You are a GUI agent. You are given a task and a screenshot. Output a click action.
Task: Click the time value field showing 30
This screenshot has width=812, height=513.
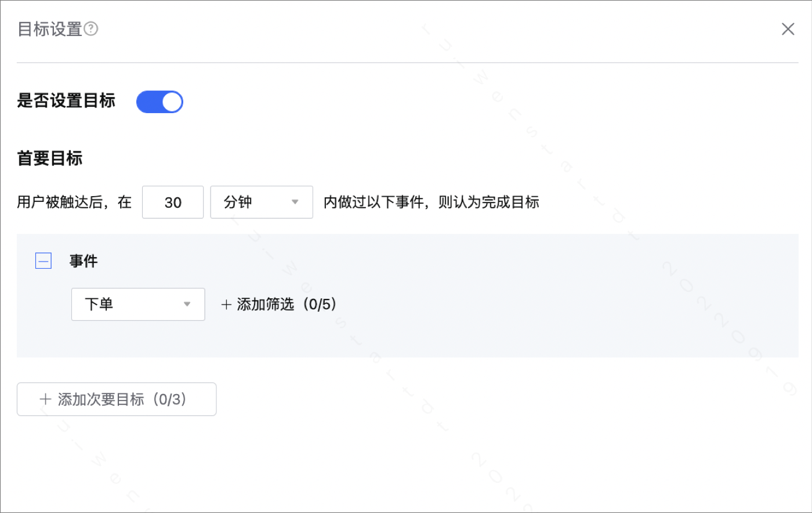173,202
